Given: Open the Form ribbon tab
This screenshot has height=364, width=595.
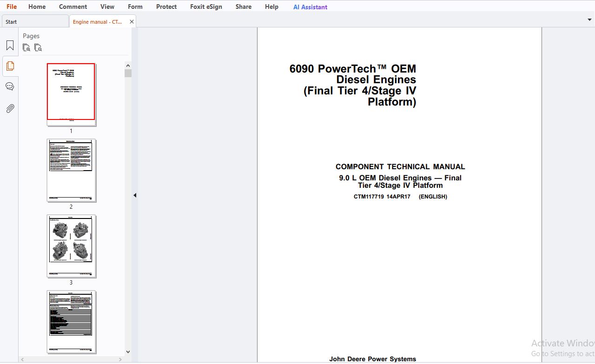Looking at the screenshot, I should (x=135, y=7).
